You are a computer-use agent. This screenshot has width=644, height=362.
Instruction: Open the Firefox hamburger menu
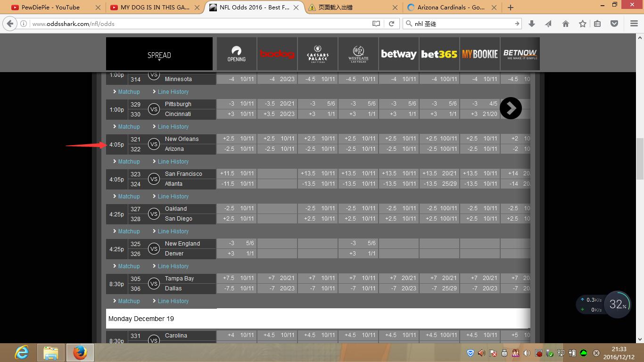(x=634, y=24)
